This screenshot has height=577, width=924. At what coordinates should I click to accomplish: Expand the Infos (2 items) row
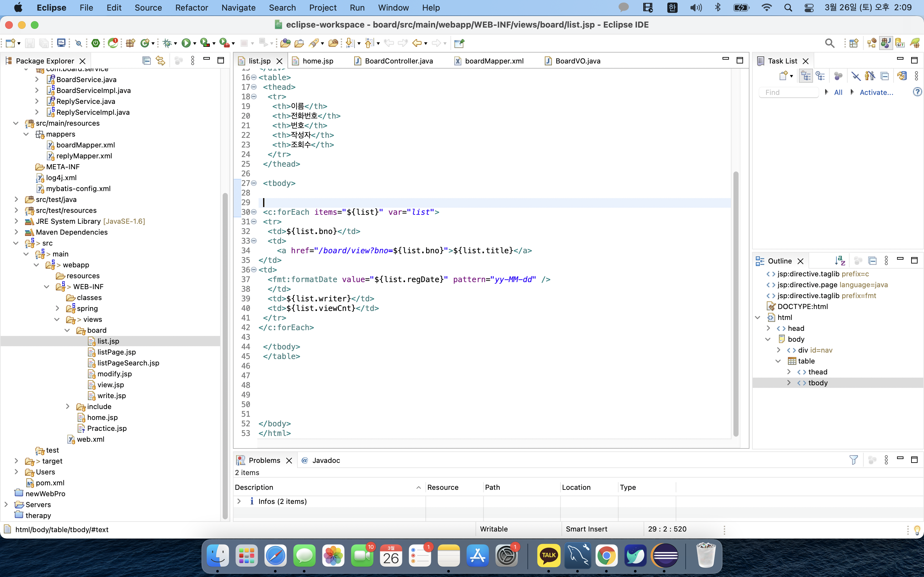[x=239, y=501]
